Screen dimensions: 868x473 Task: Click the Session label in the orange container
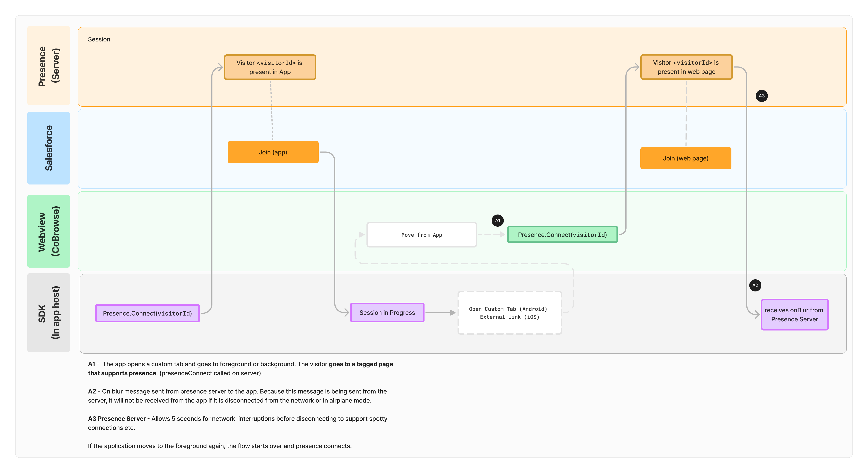point(99,39)
